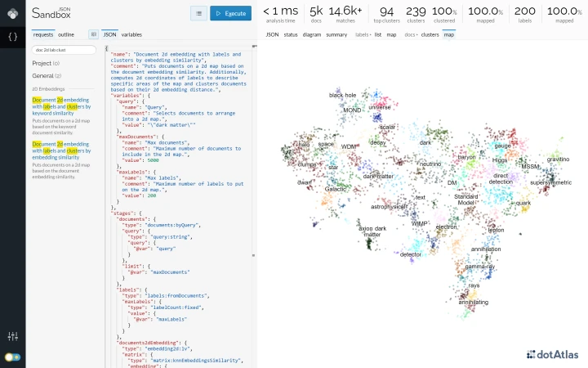
Task: Click the "lepton" map label
Action: coord(497,230)
